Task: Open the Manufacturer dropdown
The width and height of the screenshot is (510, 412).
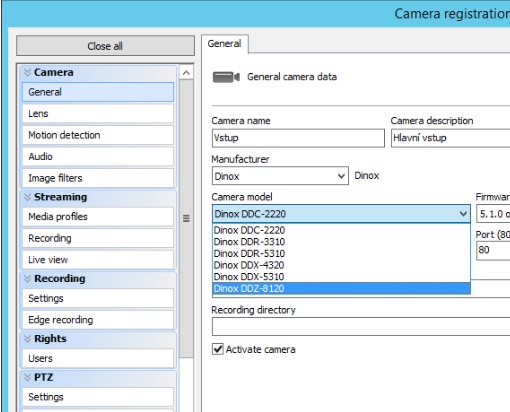Action: (x=280, y=176)
